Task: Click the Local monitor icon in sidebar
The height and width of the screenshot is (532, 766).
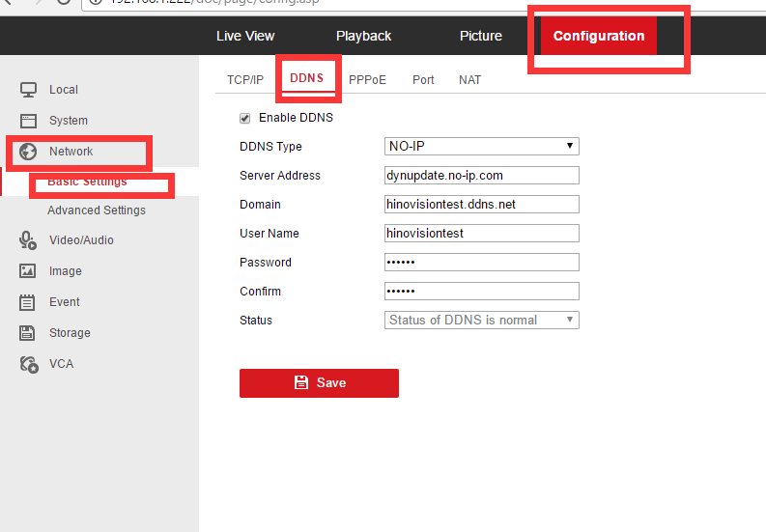Action: (x=28, y=90)
